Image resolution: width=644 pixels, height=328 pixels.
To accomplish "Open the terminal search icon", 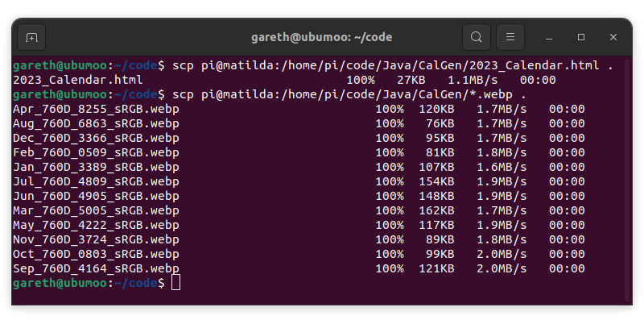I will [x=476, y=37].
